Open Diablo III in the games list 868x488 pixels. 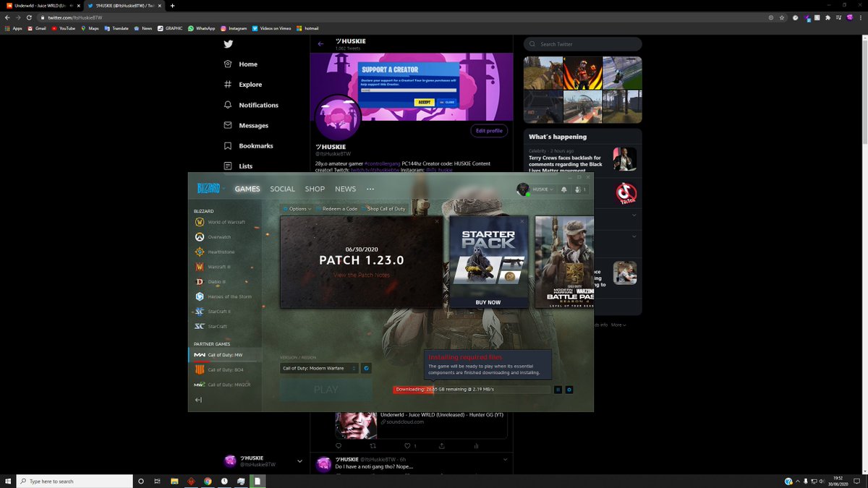click(210, 282)
